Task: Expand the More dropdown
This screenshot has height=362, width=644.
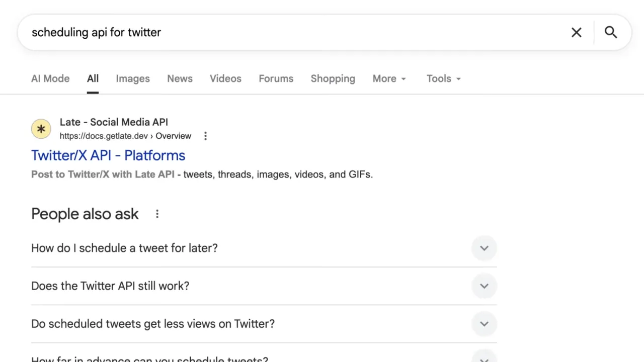Action: (x=389, y=78)
